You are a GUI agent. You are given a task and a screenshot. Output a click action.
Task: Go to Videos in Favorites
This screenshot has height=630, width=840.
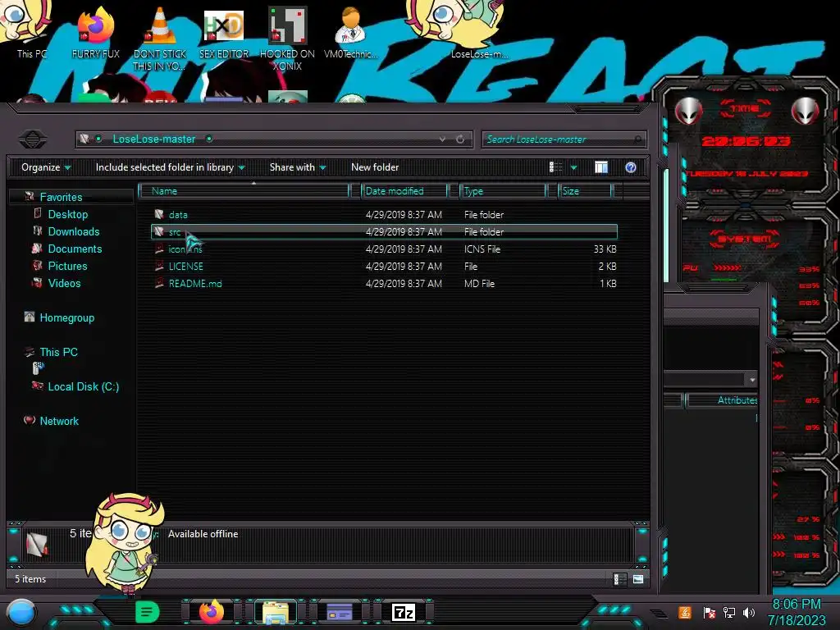(x=64, y=283)
